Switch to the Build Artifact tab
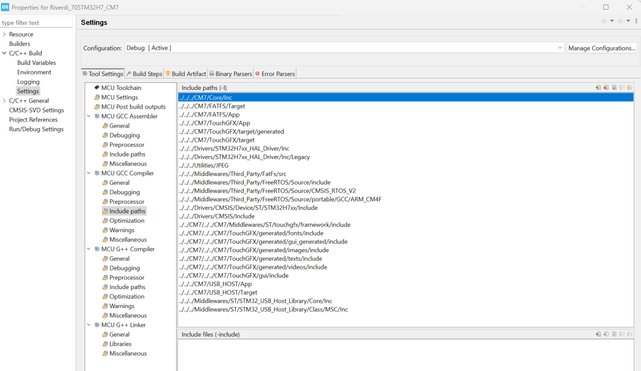This screenshot has width=641, height=371. coord(186,74)
